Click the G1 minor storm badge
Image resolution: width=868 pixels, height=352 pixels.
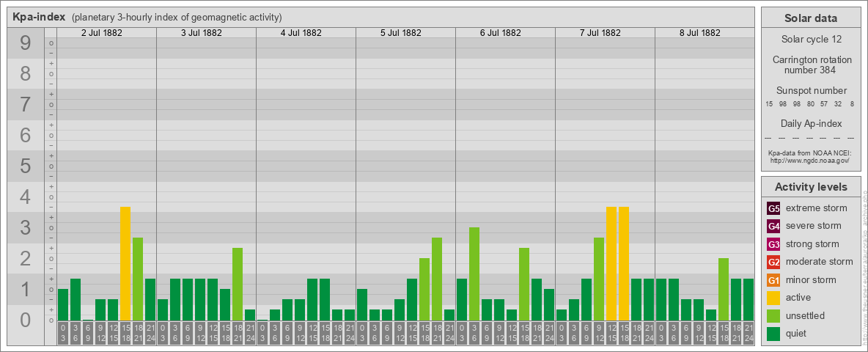click(x=773, y=280)
